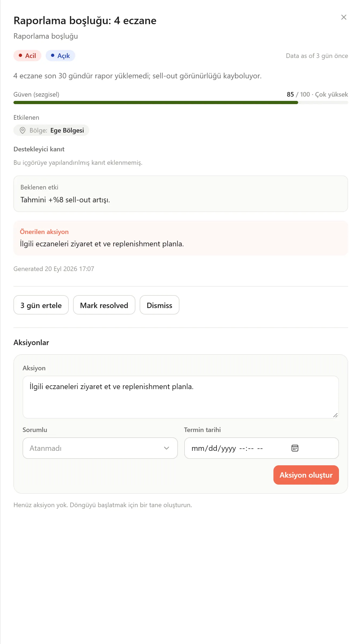Open the Sorumlu dropdown chevron
This screenshot has height=644, width=361.
coord(167,448)
